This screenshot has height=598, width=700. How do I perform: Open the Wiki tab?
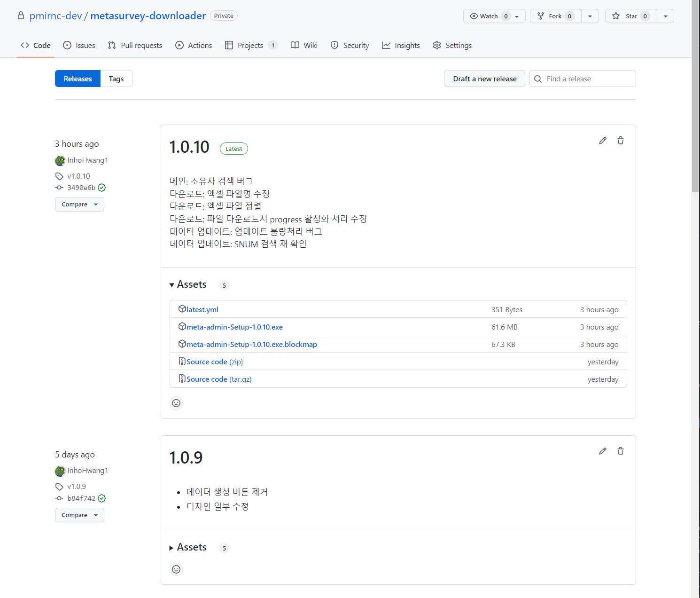tap(304, 45)
